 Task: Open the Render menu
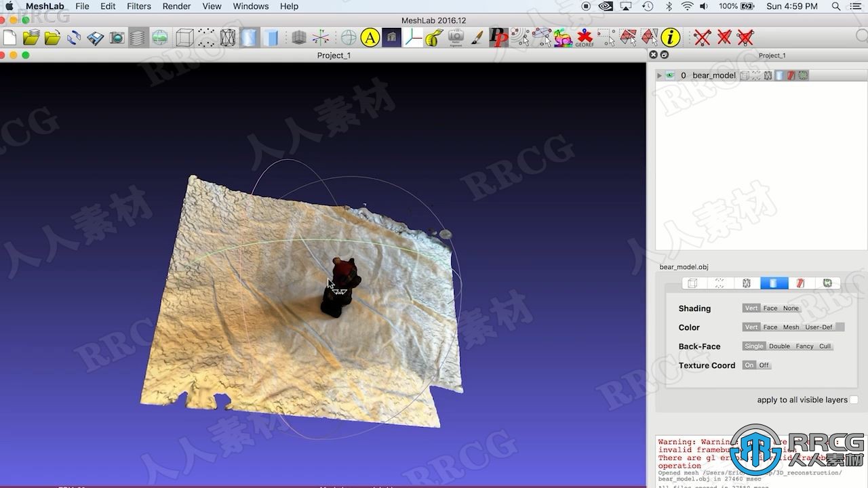coord(176,6)
